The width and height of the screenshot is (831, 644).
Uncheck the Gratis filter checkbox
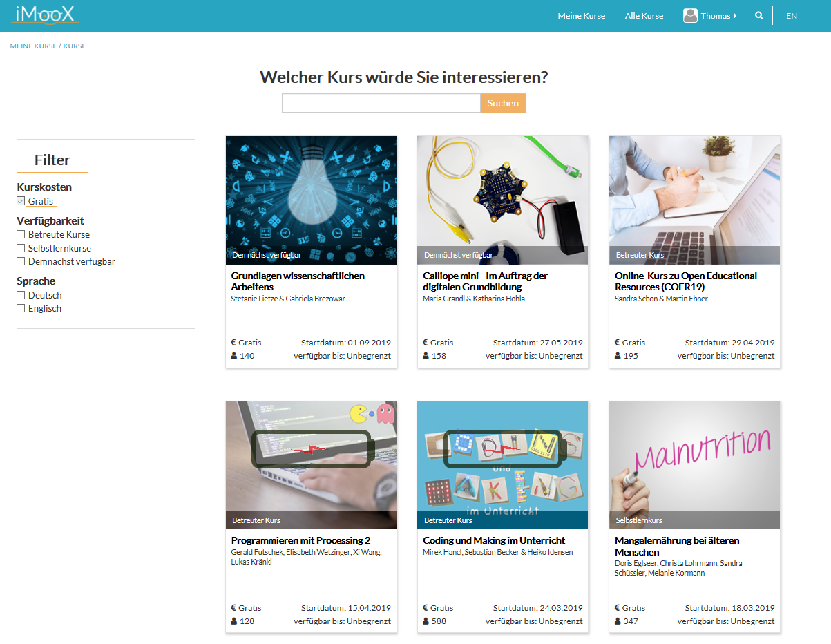20,200
